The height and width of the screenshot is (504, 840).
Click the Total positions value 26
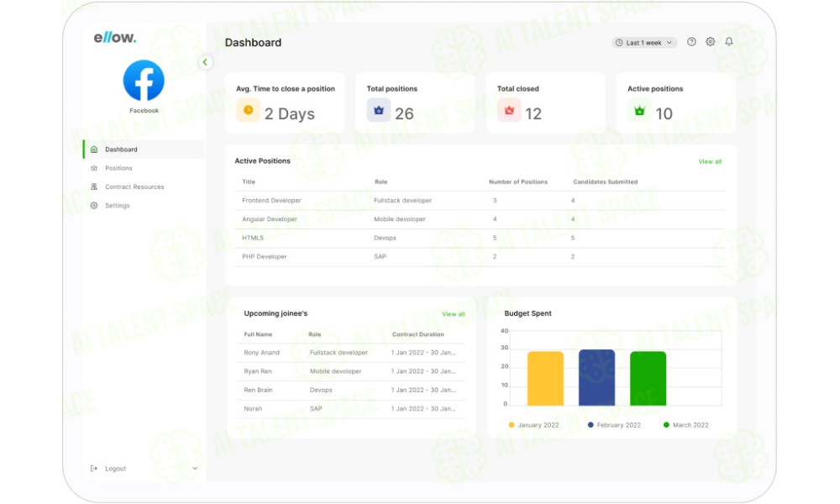click(x=405, y=113)
